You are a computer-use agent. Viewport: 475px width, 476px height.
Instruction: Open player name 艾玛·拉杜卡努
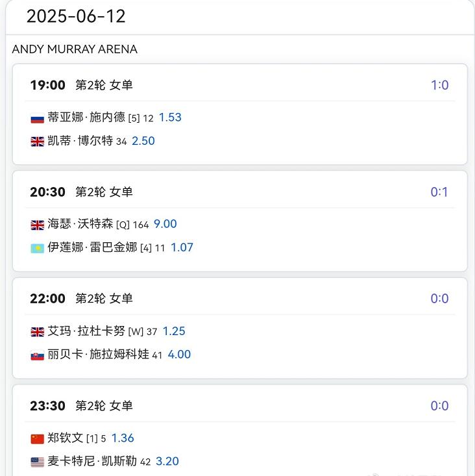point(86,331)
